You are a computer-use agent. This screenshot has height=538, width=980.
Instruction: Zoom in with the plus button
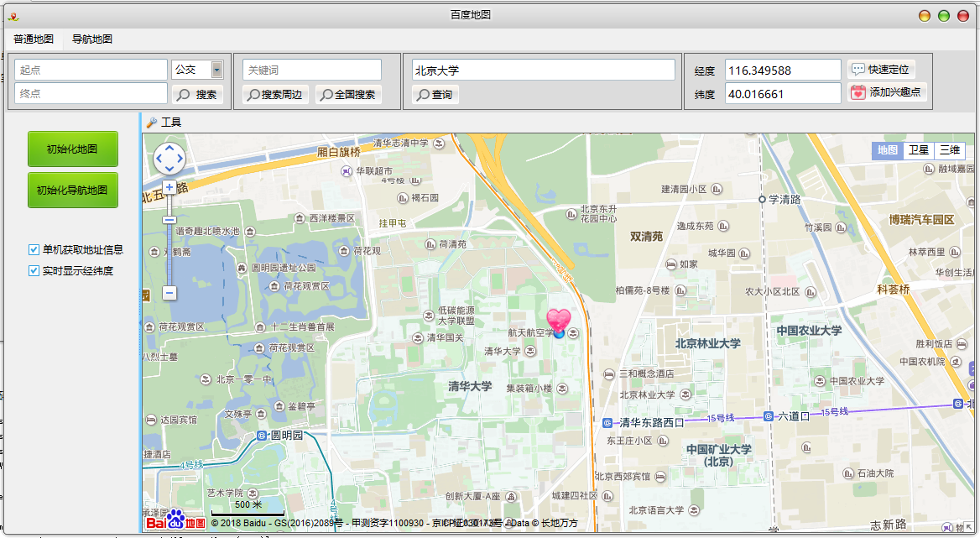169,187
